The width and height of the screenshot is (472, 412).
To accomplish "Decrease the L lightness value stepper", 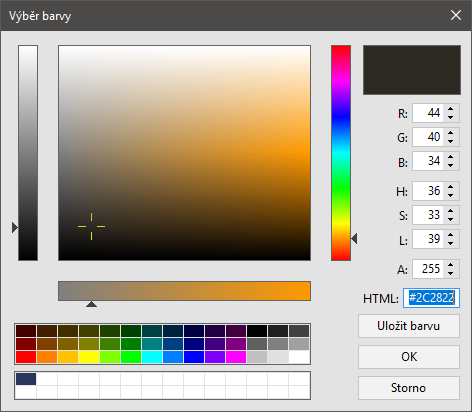I will (x=451, y=243).
